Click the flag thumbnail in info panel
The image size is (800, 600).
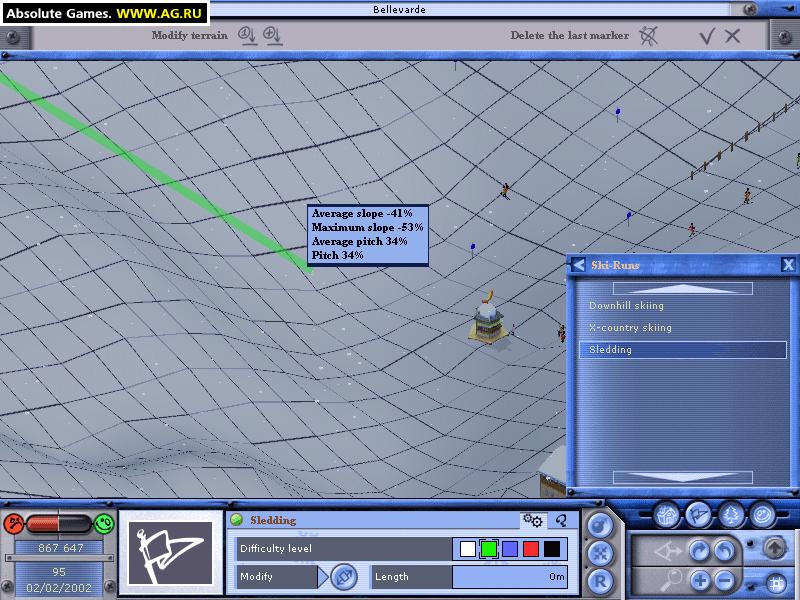tap(170, 554)
